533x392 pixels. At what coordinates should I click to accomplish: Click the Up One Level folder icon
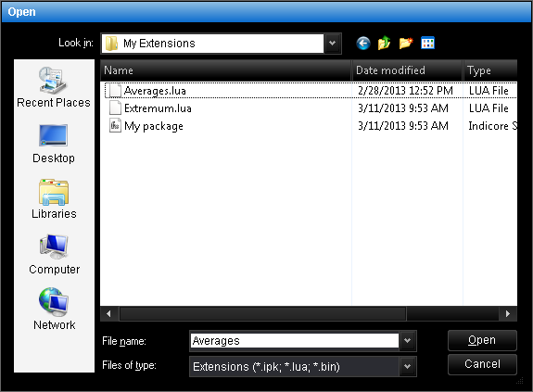pyautogui.click(x=384, y=44)
